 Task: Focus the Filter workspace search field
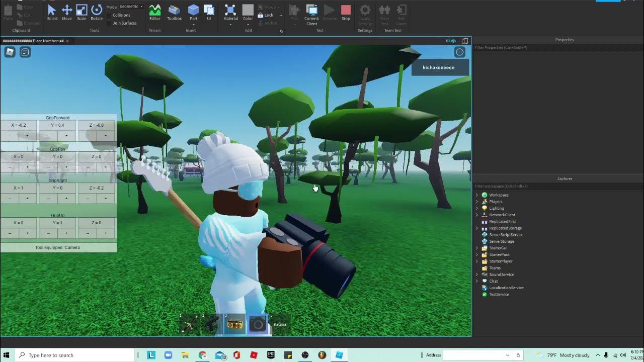[x=558, y=186]
